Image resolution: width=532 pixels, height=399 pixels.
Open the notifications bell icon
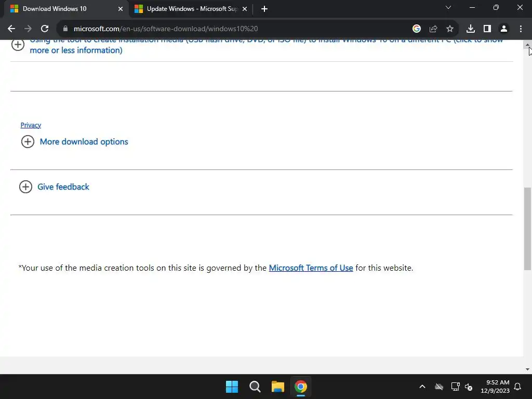tap(518, 387)
